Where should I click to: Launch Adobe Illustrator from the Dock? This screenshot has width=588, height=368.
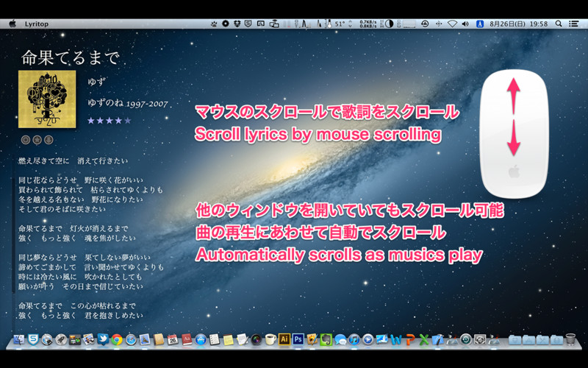coord(284,339)
